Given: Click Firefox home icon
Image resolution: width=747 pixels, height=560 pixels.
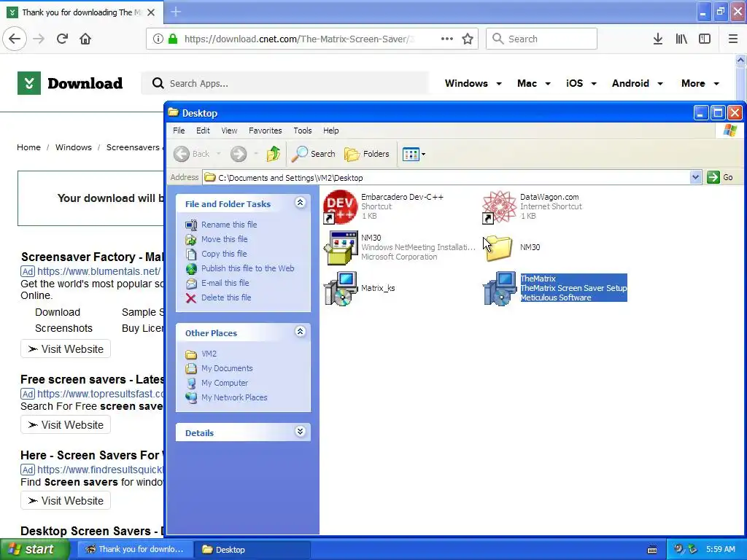Looking at the screenshot, I should (85, 39).
